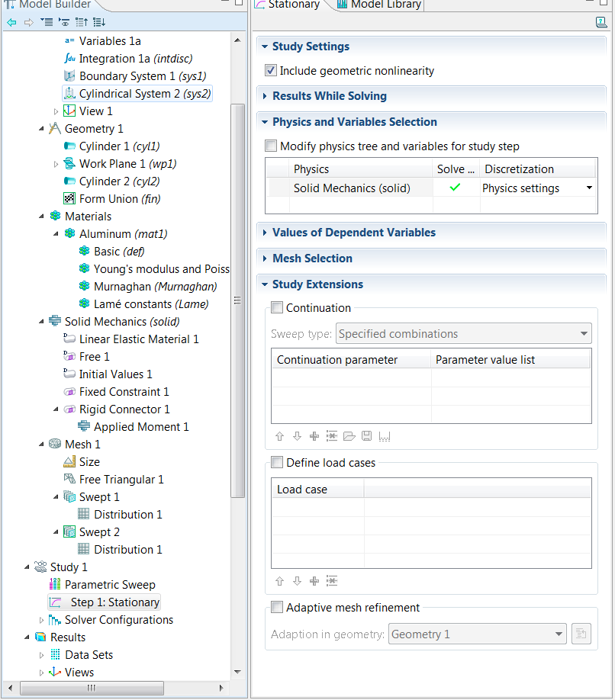Viewport: 615px width, 700px height.
Task: Open the Physics settings discretization dropdown
Action: (x=588, y=188)
